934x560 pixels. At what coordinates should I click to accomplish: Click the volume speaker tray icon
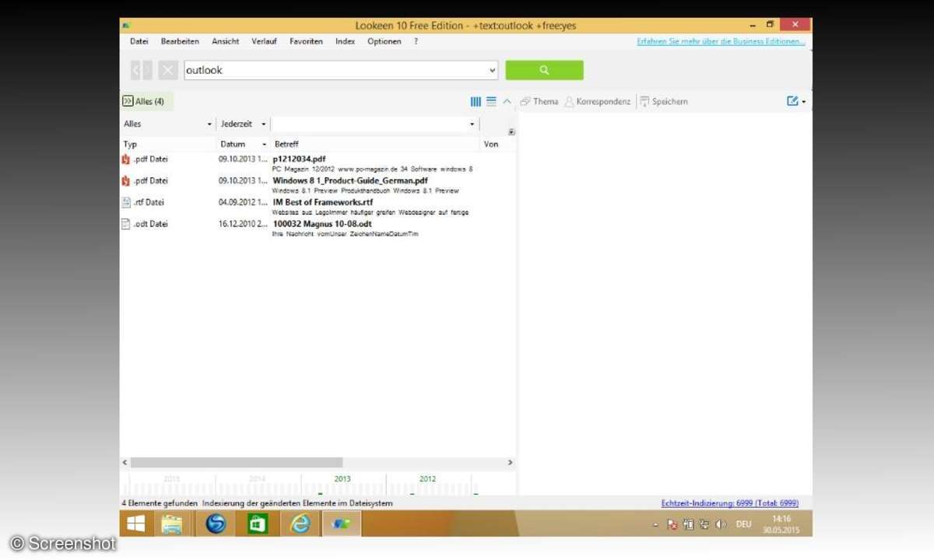[x=720, y=524]
